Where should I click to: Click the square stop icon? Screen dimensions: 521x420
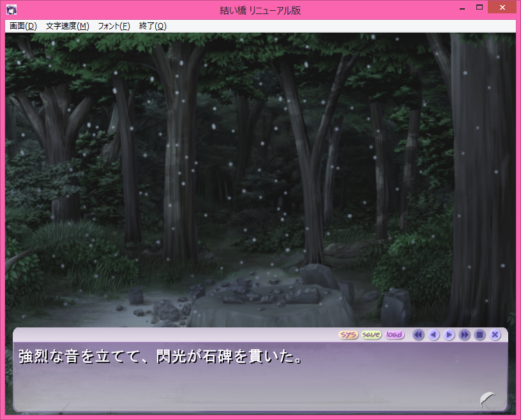479,334
